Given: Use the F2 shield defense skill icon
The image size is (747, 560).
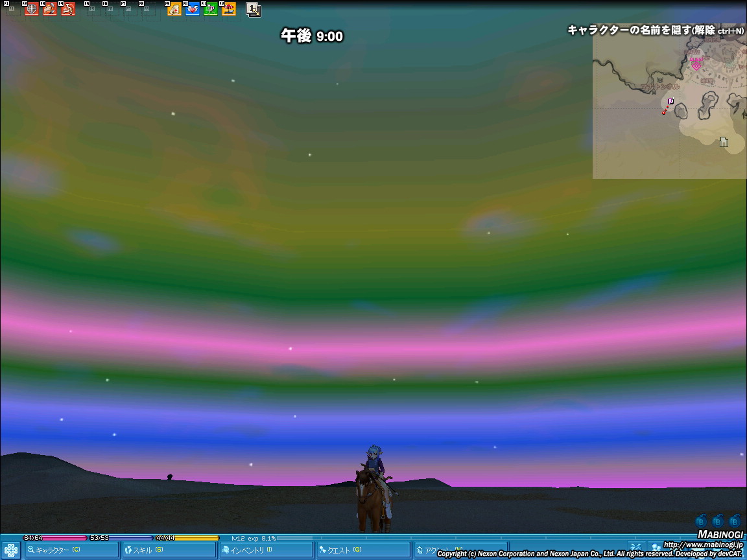Looking at the screenshot, I should click(x=31, y=9).
